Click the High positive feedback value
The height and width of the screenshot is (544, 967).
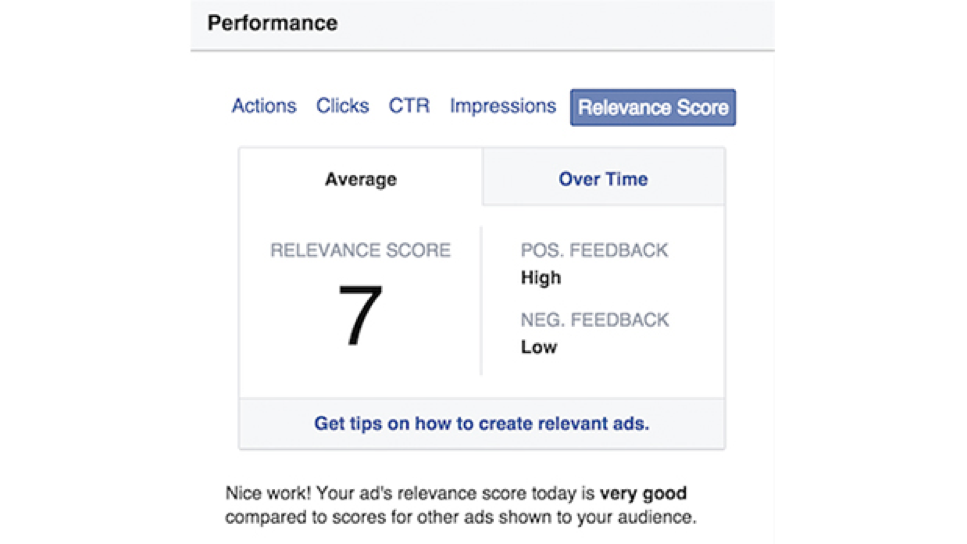(541, 278)
